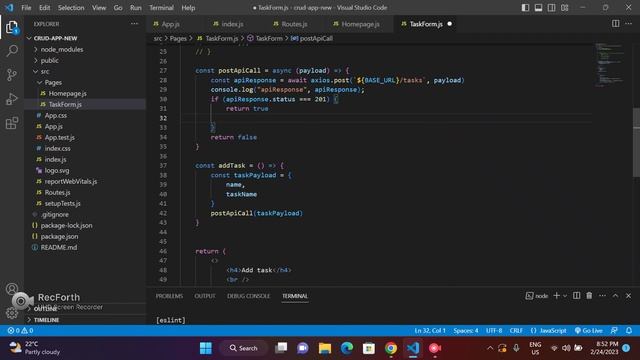Open the Help menu

click(x=188, y=8)
